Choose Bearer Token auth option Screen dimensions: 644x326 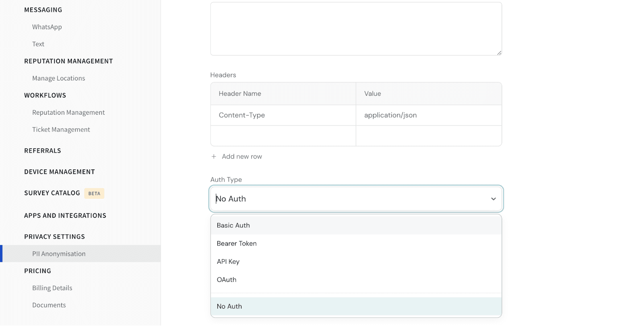click(x=237, y=243)
